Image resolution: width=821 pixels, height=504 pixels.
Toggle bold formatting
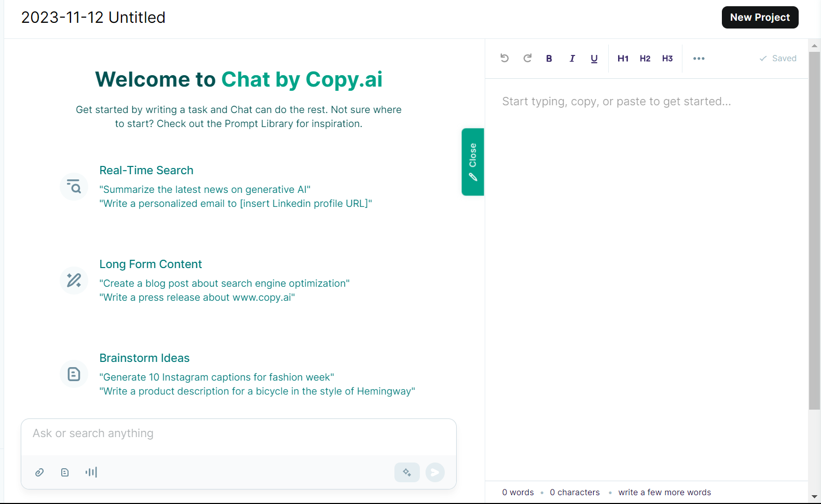tap(549, 59)
